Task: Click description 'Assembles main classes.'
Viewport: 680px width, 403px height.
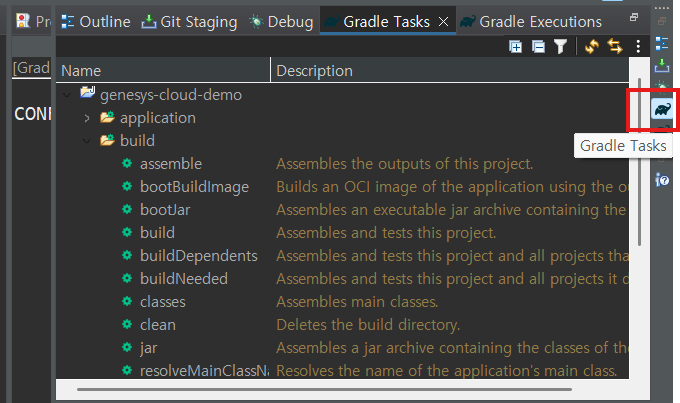Action: [x=357, y=302]
